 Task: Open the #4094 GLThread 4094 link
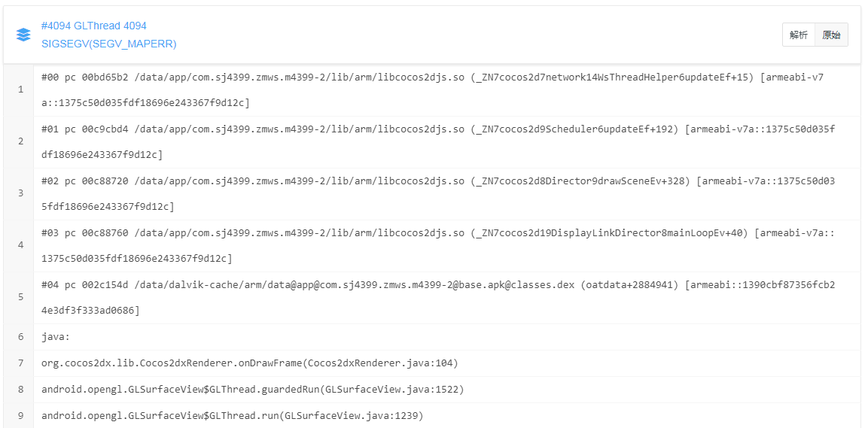(94, 26)
